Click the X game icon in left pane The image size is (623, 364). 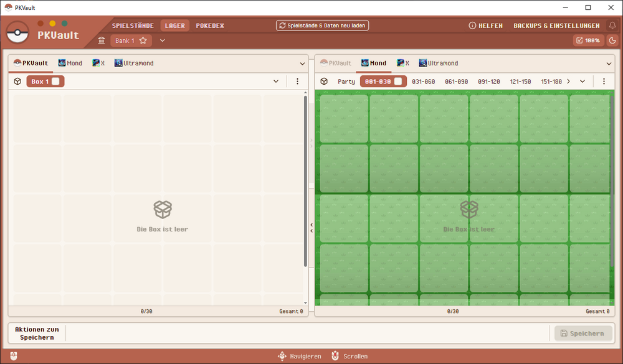click(x=96, y=63)
